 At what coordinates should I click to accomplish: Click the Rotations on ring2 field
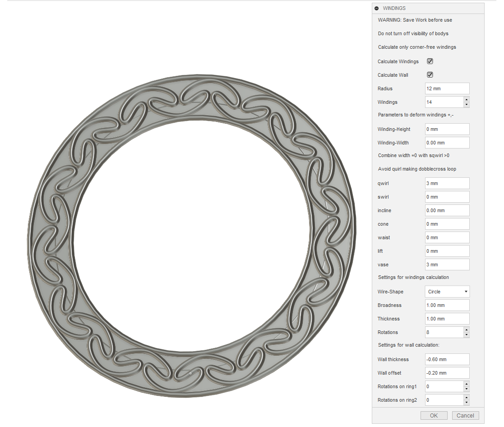point(444,399)
